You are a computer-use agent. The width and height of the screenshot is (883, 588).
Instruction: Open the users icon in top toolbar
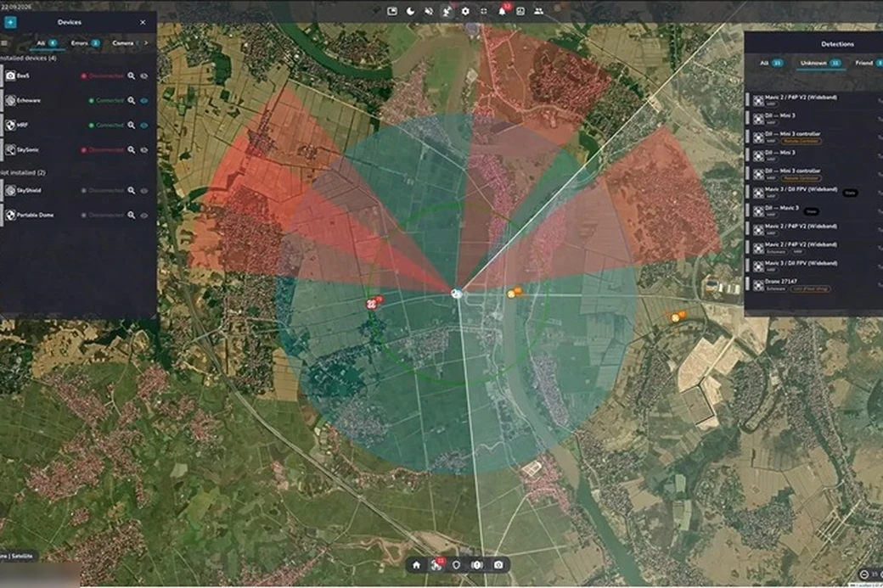(x=538, y=11)
